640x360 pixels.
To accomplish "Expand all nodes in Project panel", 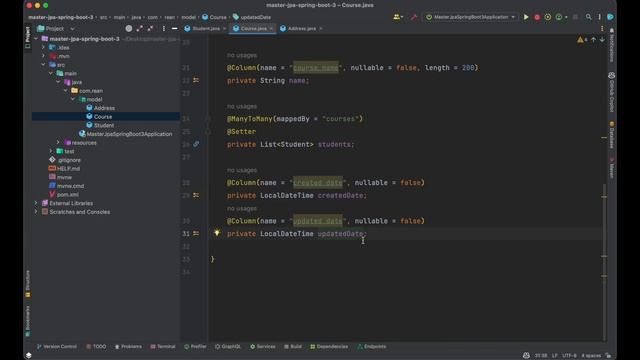I will click(x=140, y=29).
